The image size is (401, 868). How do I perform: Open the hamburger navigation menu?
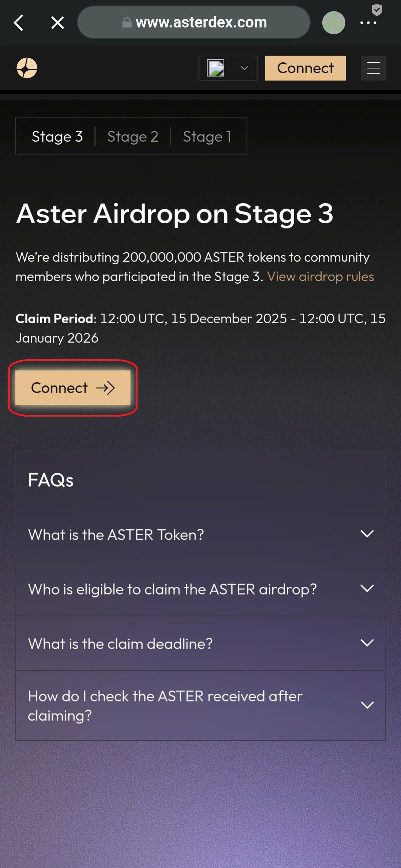coord(373,68)
